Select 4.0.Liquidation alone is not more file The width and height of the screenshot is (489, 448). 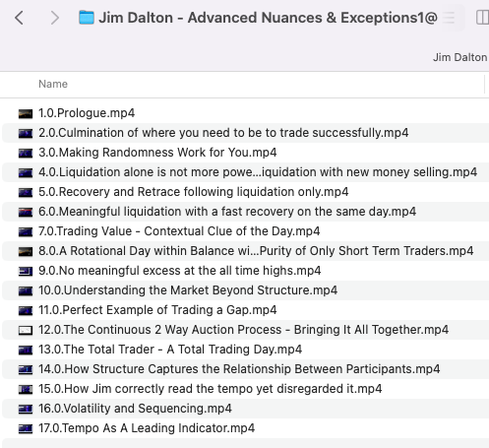245,172
